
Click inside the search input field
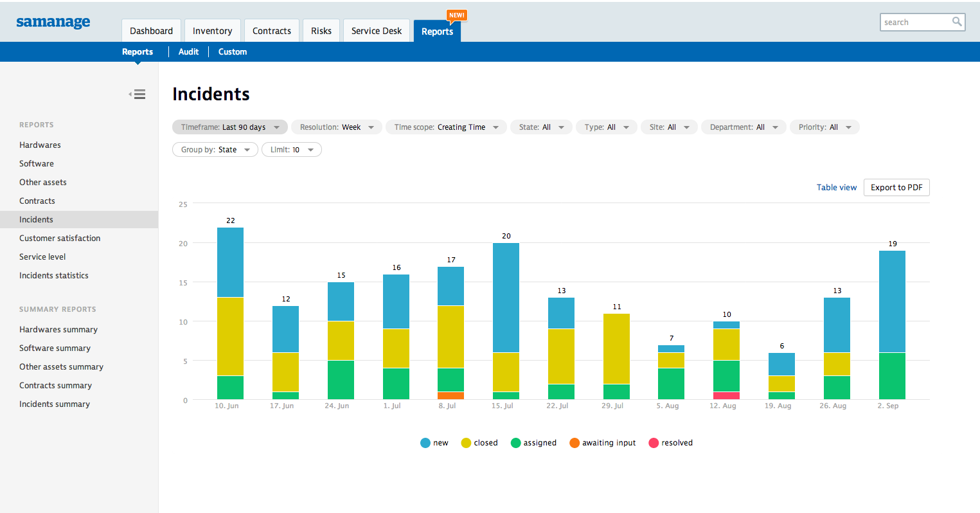coord(916,22)
